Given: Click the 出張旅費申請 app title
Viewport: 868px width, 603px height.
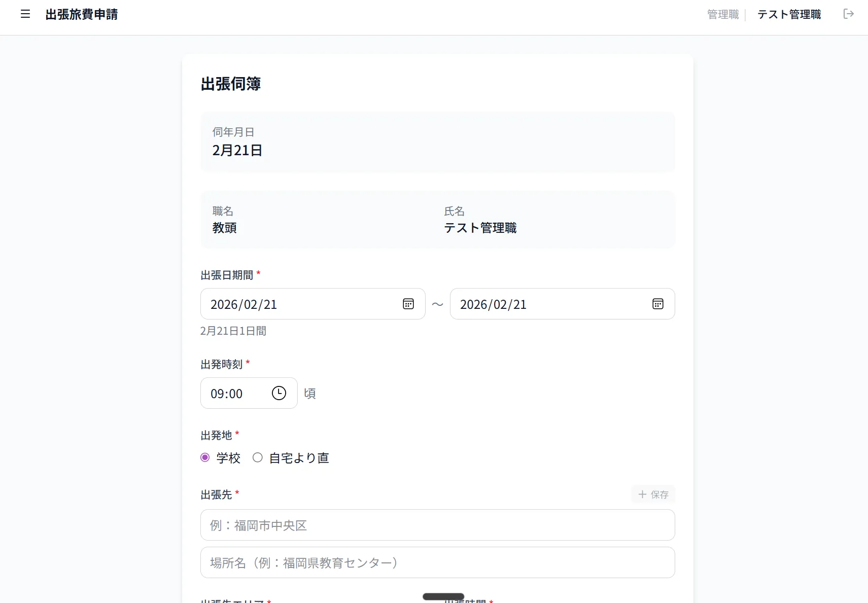Looking at the screenshot, I should click(x=82, y=14).
